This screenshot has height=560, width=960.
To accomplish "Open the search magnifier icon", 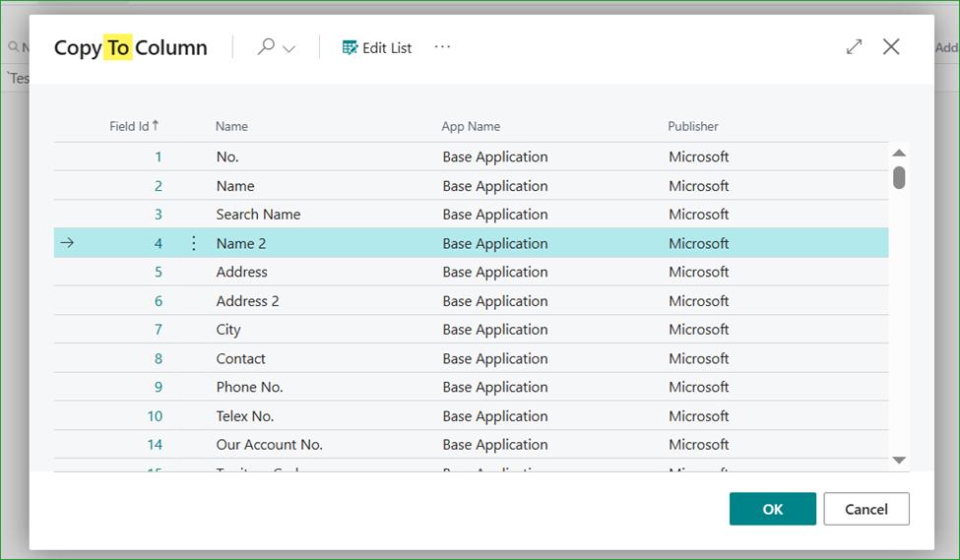I will (x=266, y=46).
